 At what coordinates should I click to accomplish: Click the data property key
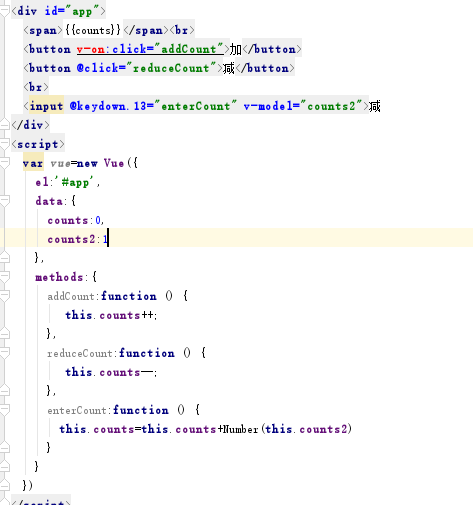pyautogui.click(x=49, y=201)
